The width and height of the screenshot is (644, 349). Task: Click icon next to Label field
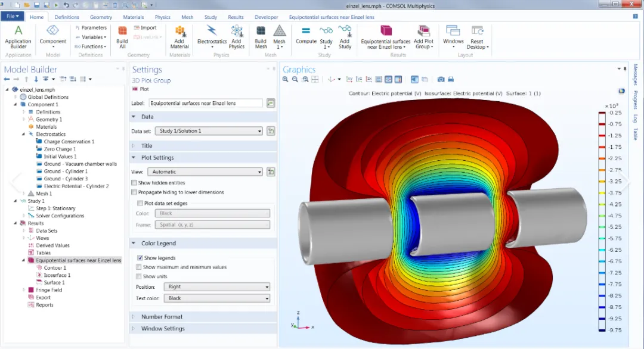tap(271, 104)
